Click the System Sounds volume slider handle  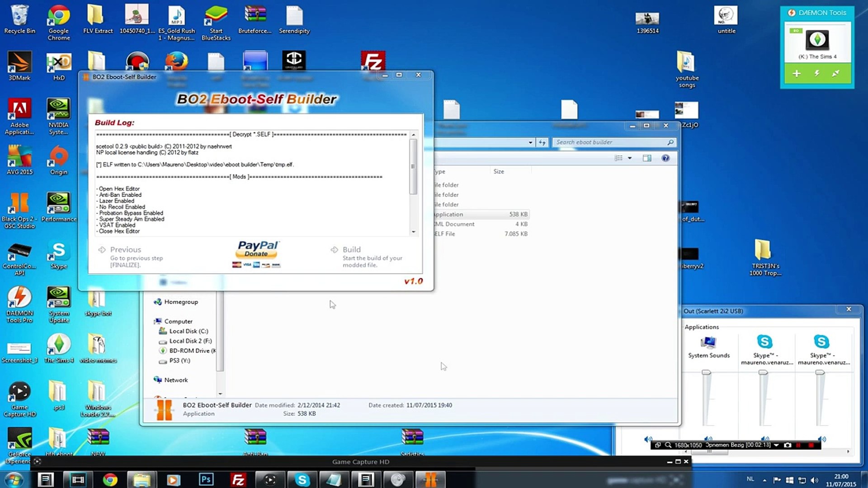coord(706,372)
